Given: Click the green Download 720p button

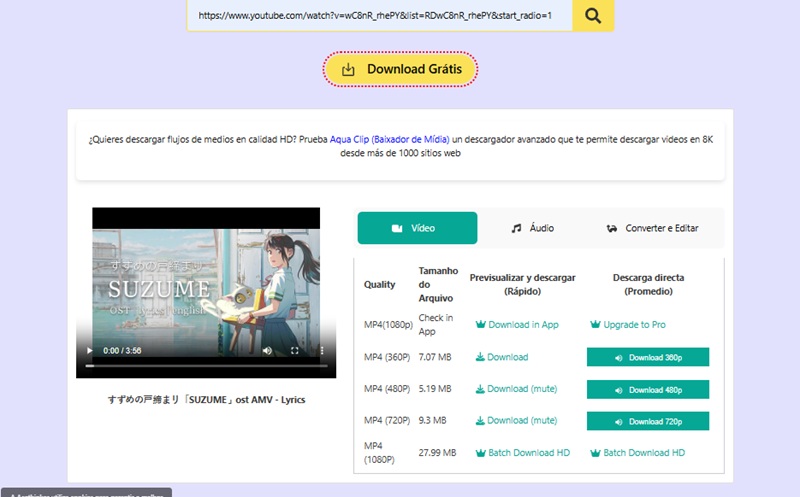Looking at the screenshot, I should tap(648, 421).
